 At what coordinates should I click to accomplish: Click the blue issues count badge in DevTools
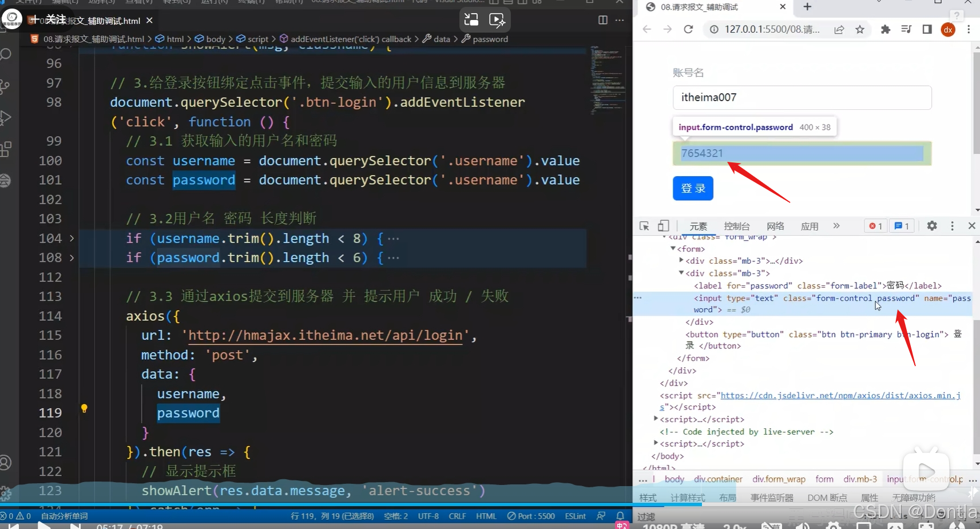902,226
